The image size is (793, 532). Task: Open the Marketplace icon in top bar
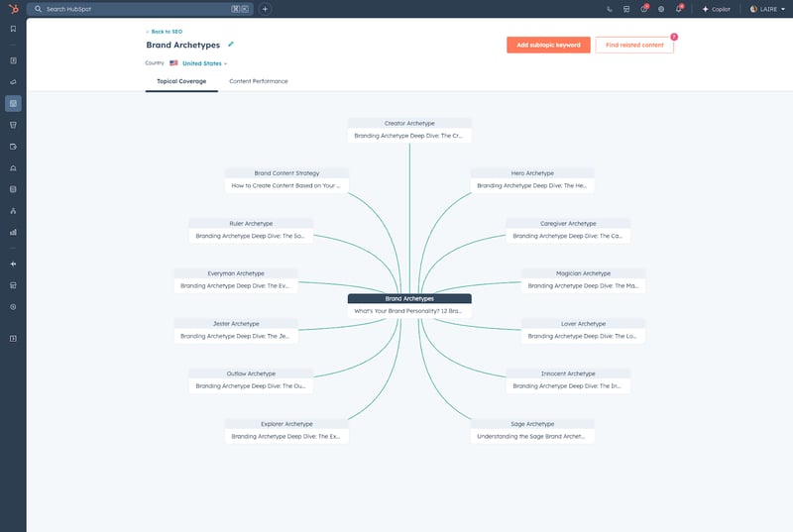[626, 9]
